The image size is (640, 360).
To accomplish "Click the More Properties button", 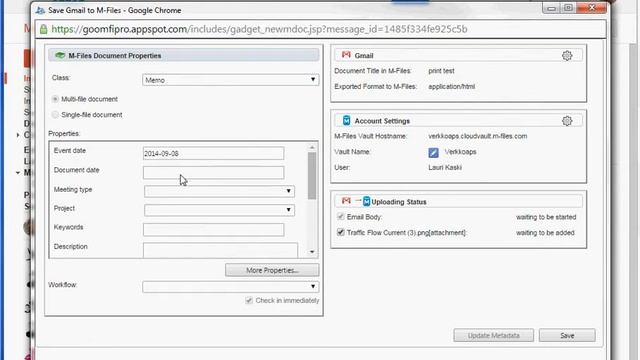I will click(x=272, y=270).
